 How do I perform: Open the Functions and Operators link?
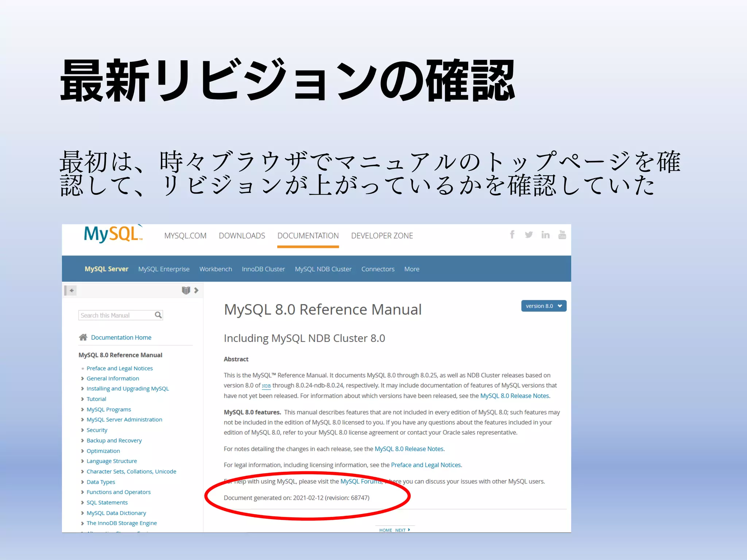[119, 492]
